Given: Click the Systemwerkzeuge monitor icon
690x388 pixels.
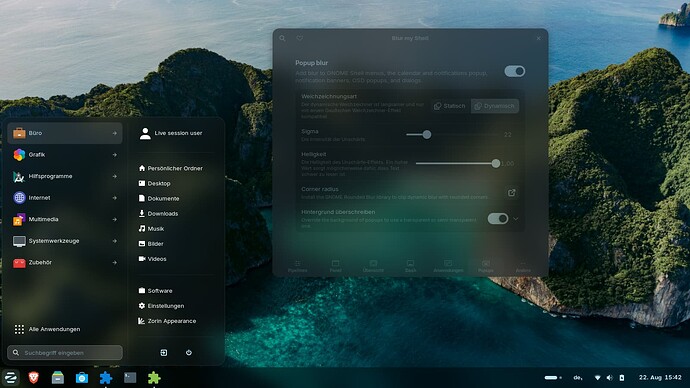Looking at the screenshot, I should [x=19, y=241].
